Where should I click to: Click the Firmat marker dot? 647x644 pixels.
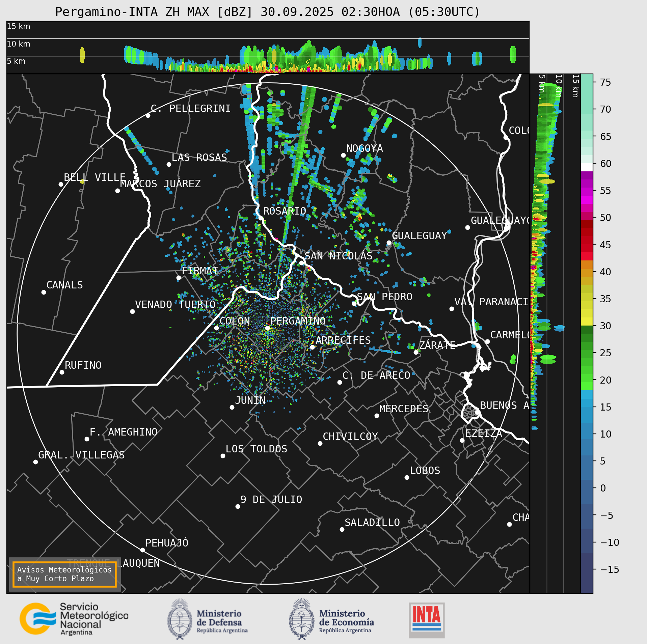pos(179,278)
